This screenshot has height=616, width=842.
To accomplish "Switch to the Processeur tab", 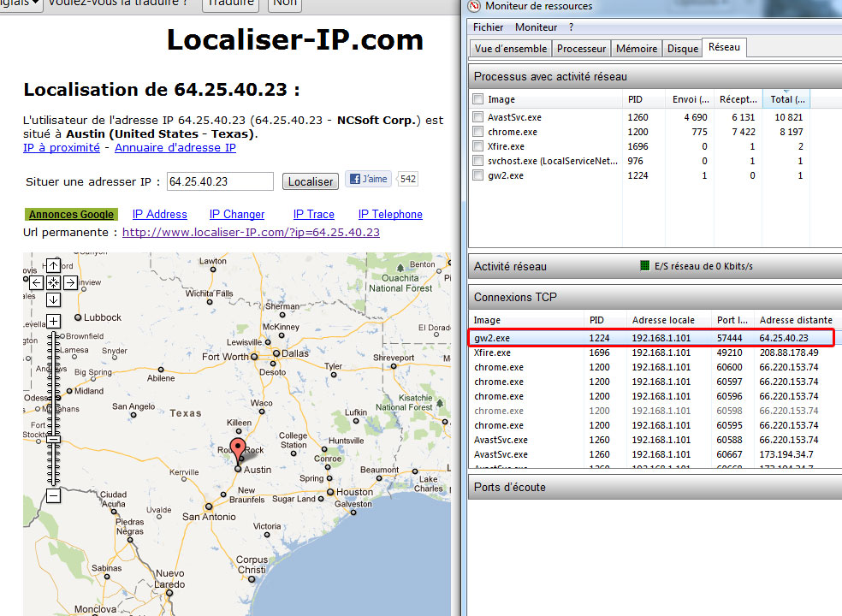I will [x=582, y=49].
